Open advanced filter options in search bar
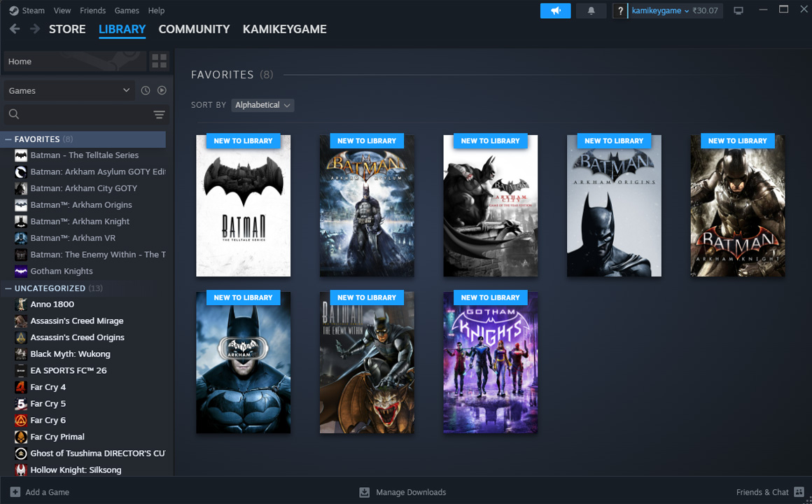The width and height of the screenshot is (812, 504). pos(160,114)
